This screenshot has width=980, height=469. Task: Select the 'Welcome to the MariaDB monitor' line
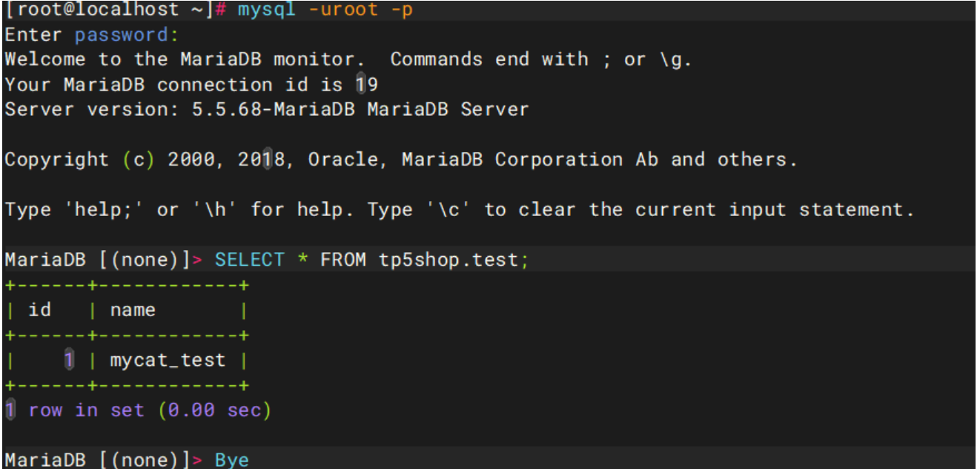tap(185, 59)
